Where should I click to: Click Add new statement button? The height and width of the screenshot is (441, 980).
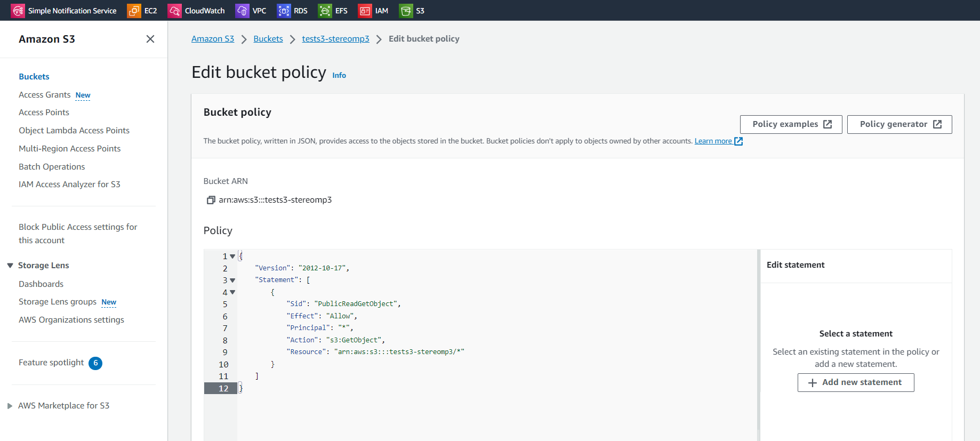point(856,383)
